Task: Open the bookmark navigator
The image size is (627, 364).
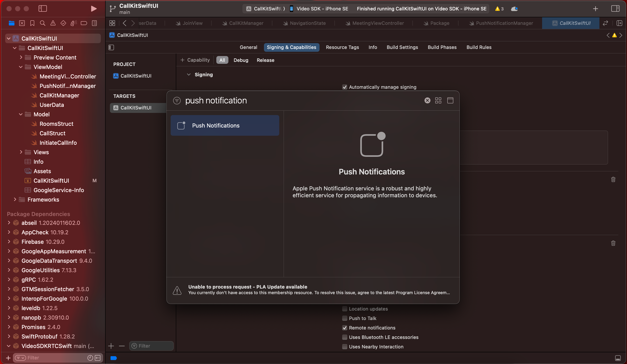Action: [x=32, y=23]
